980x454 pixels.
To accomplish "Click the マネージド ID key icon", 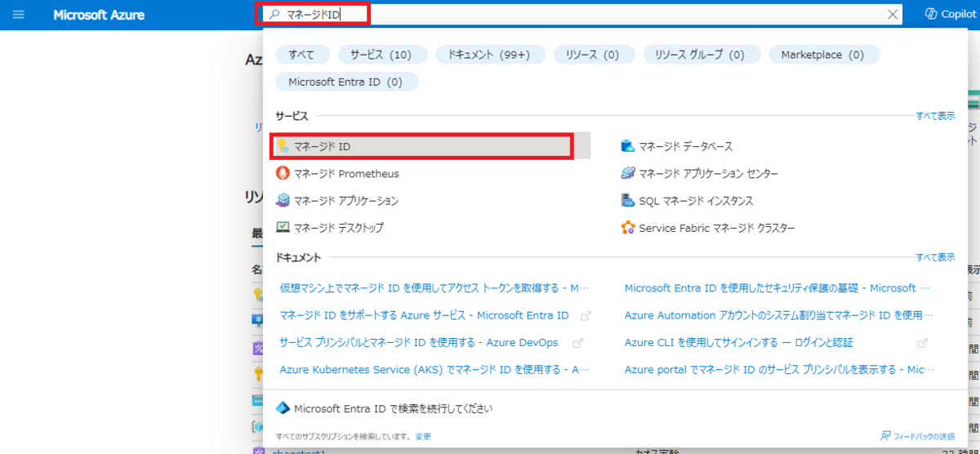I will pyautogui.click(x=283, y=146).
